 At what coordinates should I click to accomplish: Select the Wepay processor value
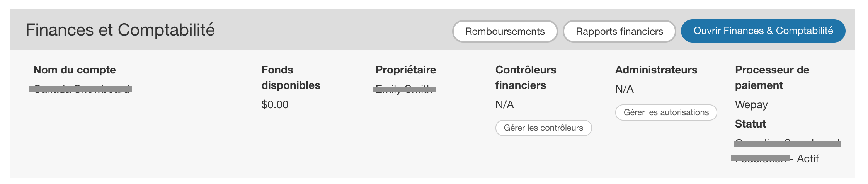(751, 105)
